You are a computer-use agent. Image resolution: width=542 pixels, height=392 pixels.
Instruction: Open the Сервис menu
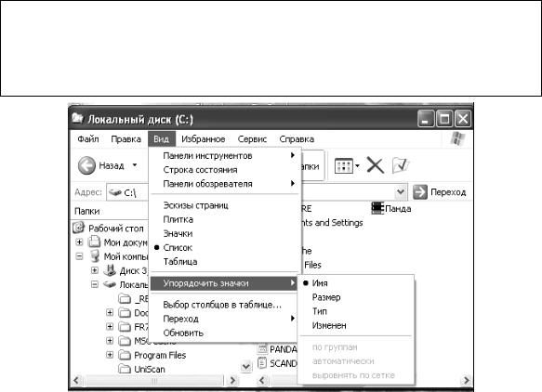coord(252,139)
